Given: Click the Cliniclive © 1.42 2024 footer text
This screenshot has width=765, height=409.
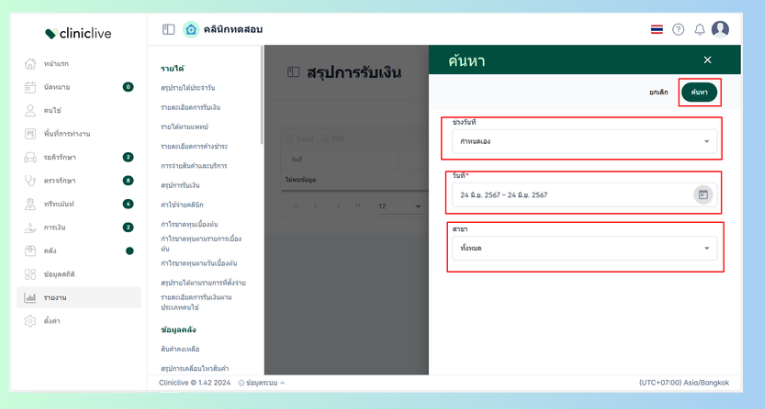Looking at the screenshot, I should coord(195,383).
